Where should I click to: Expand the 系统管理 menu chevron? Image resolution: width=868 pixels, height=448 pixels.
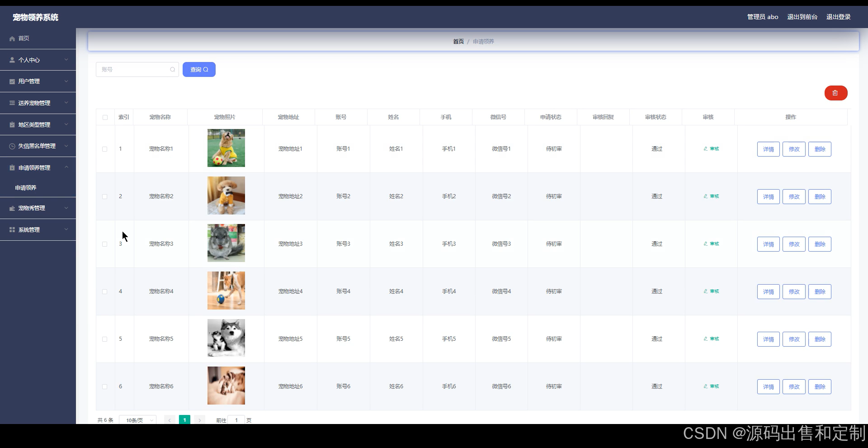coord(66,229)
